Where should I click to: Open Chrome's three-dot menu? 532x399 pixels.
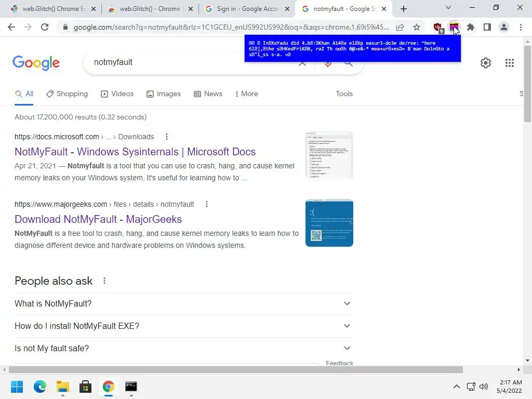click(521, 27)
